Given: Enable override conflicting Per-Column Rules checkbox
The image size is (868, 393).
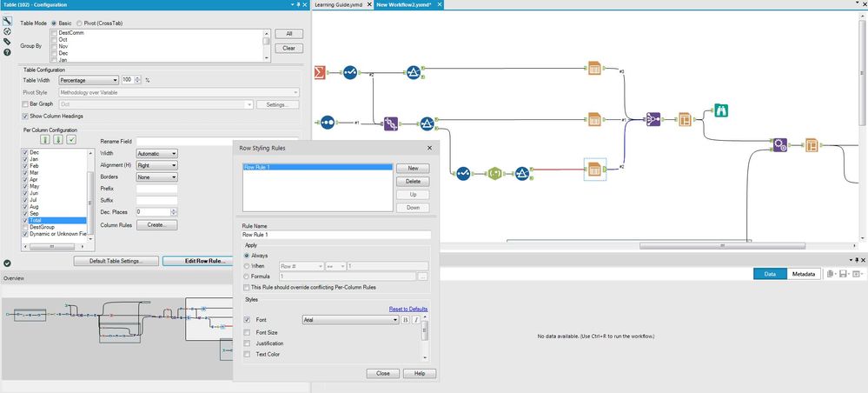Looking at the screenshot, I should point(247,287).
